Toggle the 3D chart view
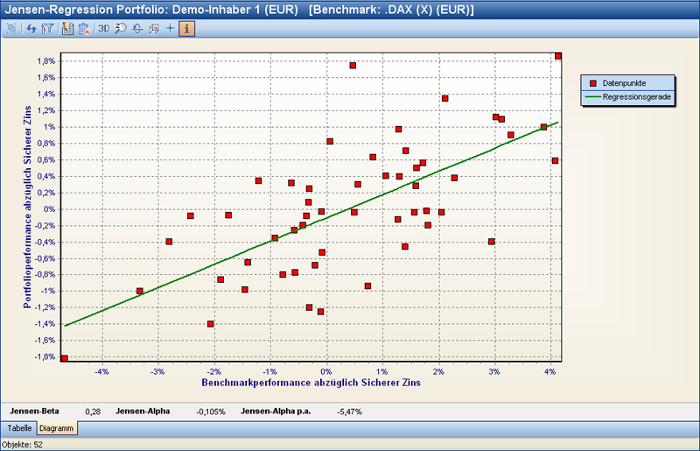700x451 pixels. [x=103, y=28]
